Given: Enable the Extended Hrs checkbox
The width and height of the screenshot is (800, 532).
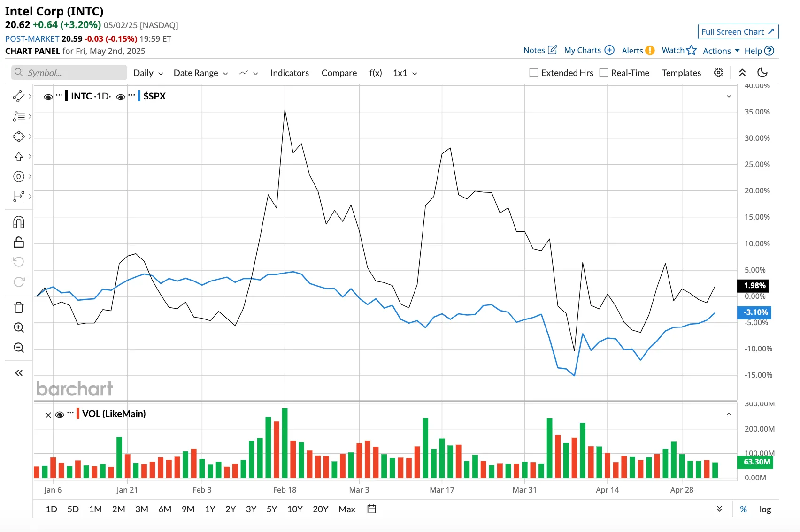Looking at the screenshot, I should coord(533,73).
